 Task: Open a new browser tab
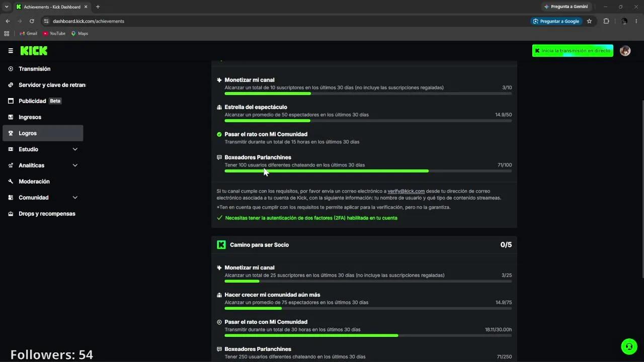[98, 7]
